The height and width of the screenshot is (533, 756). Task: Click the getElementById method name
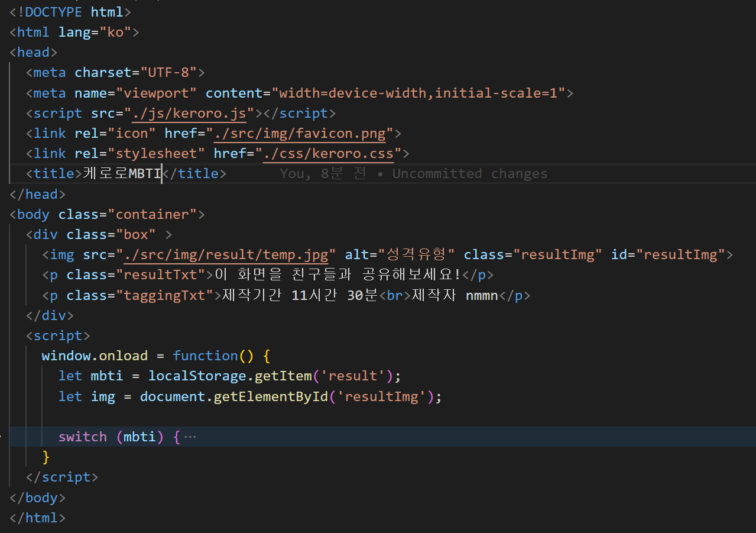(x=271, y=396)
